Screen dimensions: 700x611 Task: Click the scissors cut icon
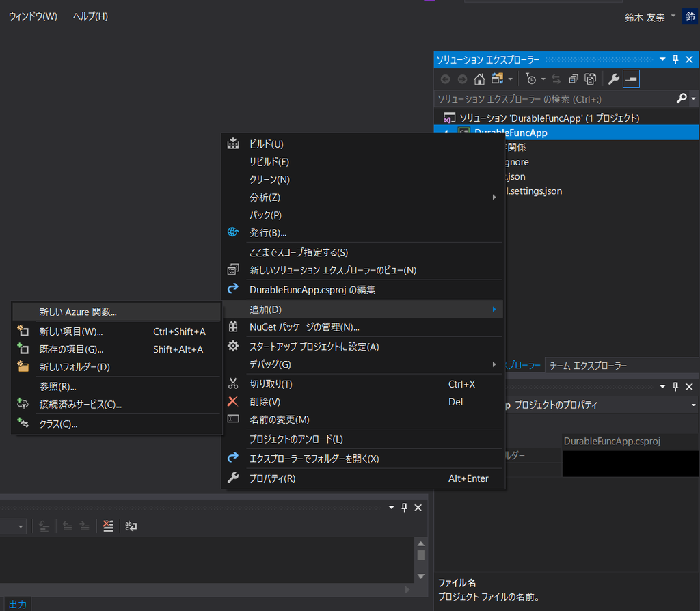(233, 383)
